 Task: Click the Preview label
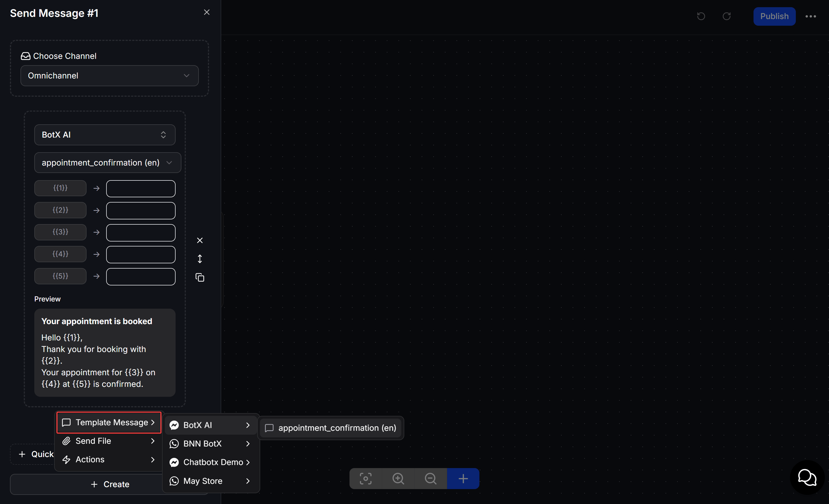[x=48, y=299]
